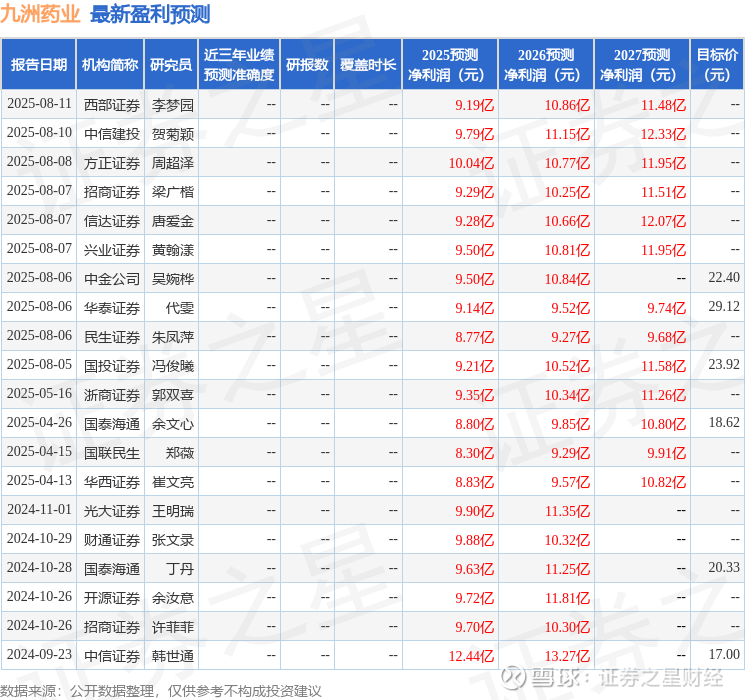Viewport: 745px width, 700px height.
Task: Click institution cell 华泰证券
Action: [112, 308]
